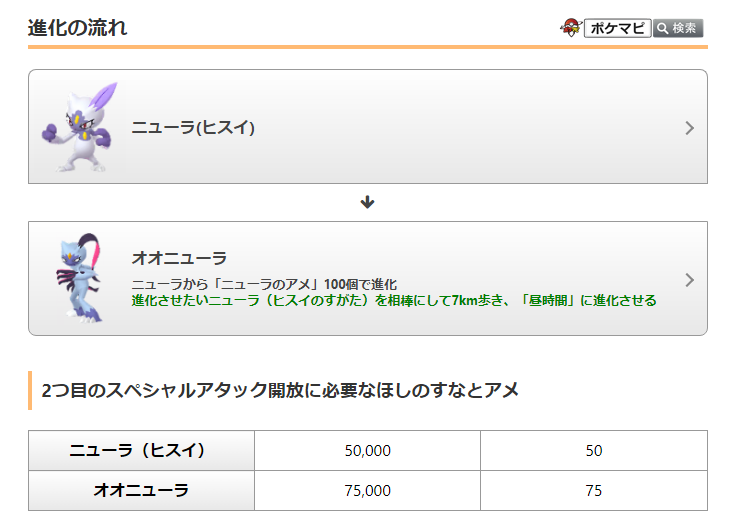Select the 75,000 stardust cell
736x526 pixels.
click(x=368, y=490)
